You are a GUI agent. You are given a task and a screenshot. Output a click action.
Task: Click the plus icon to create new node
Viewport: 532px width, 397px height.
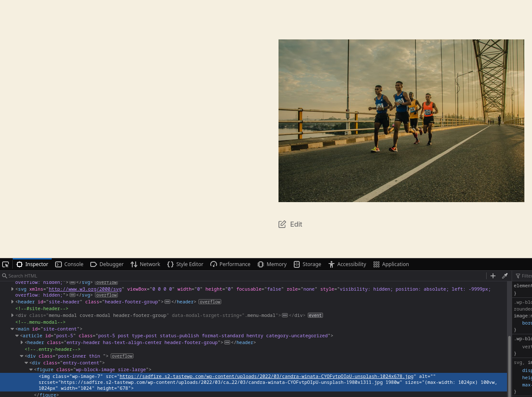(x=493, y=276)
